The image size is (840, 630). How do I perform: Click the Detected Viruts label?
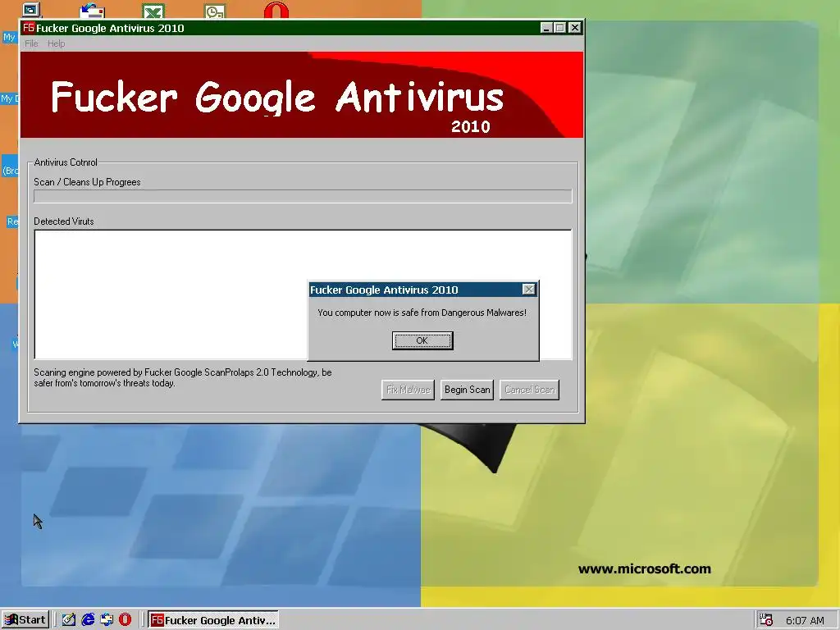point(64,221)
